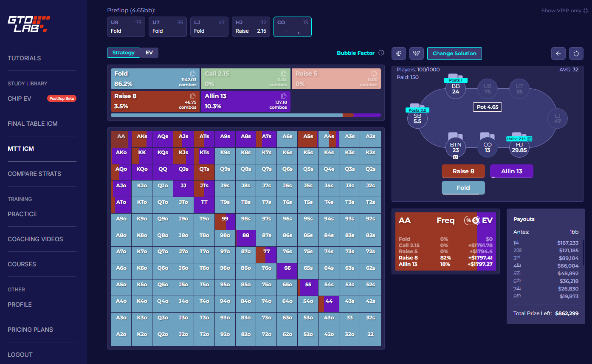Click the GTO Lab logo
Image resolution: width=592 pixels, height=364 pixels.
28,23
